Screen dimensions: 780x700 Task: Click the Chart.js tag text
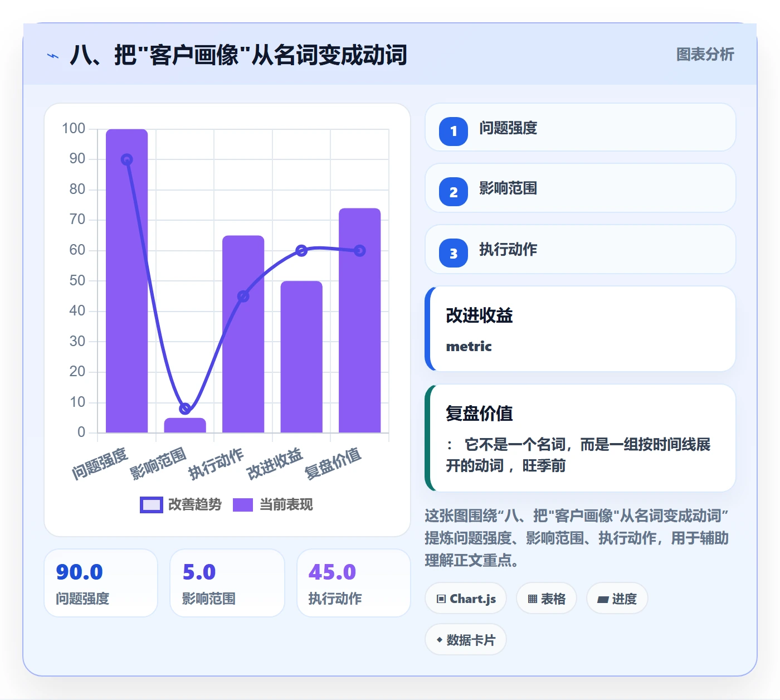[473, 599]
